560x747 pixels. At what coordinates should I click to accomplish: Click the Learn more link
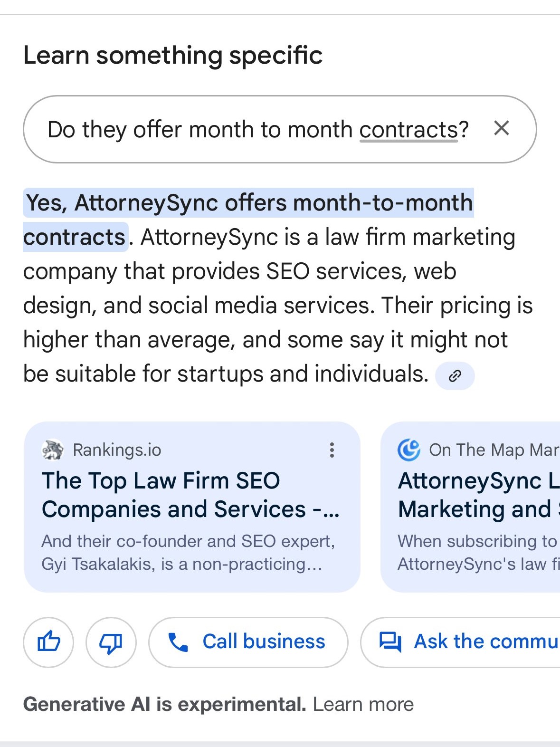point(363,704)
